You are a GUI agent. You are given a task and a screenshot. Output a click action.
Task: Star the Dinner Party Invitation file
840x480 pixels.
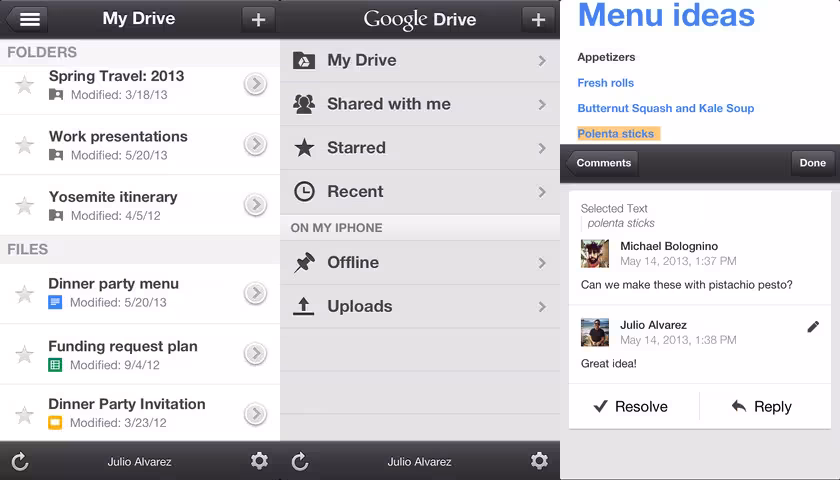pyautogui.click(x=24, y=415)
